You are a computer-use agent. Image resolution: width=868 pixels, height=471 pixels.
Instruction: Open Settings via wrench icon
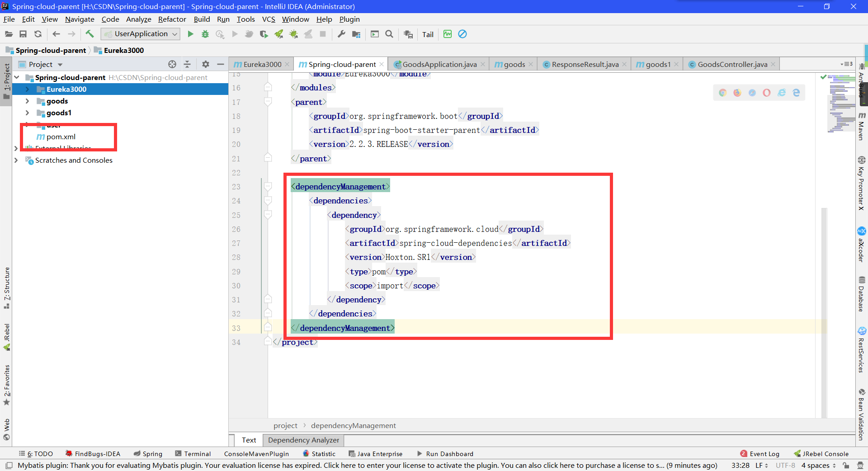pos(341,34)
